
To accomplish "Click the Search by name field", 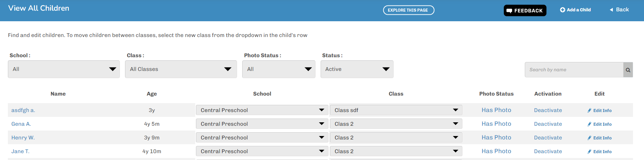I will 574,70.
